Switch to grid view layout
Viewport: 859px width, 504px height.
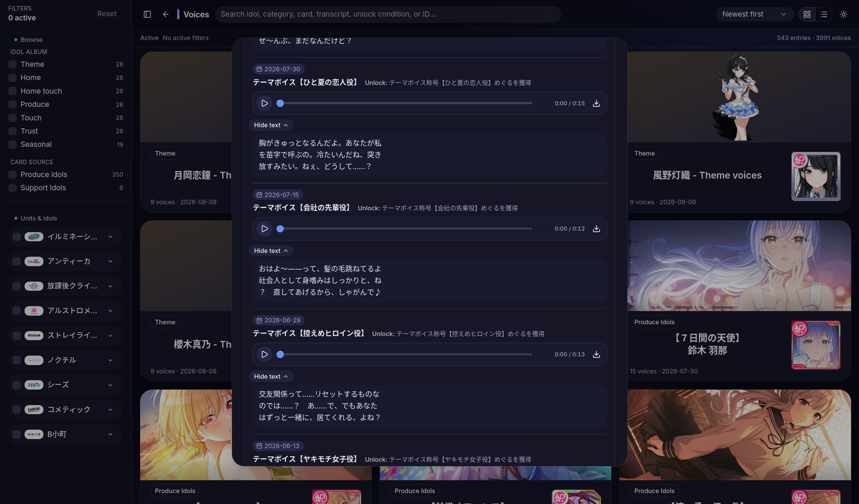[x=807, y=14]
